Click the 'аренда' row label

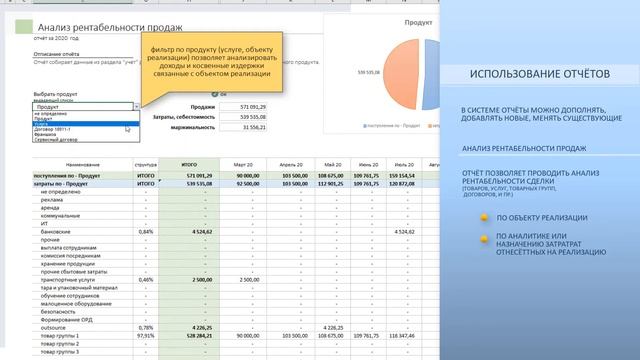pyautogui.click(x=50, y=208)
